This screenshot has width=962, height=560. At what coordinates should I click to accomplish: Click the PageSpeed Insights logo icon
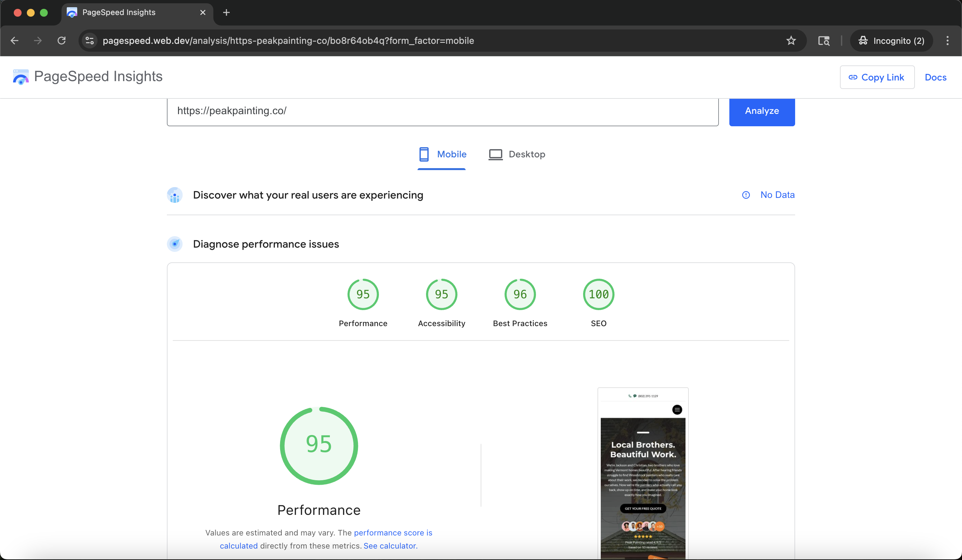(20, 77)
